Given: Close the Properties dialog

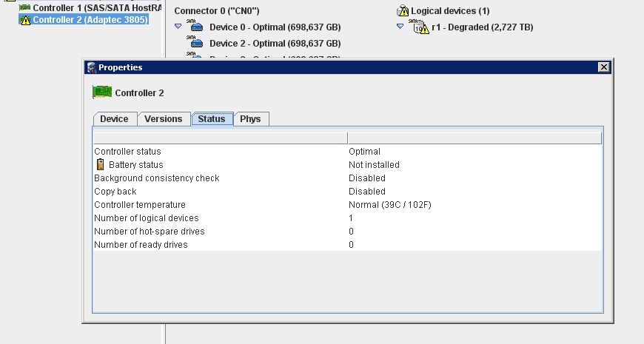Looking at the screenshot, I should (603, 67).
